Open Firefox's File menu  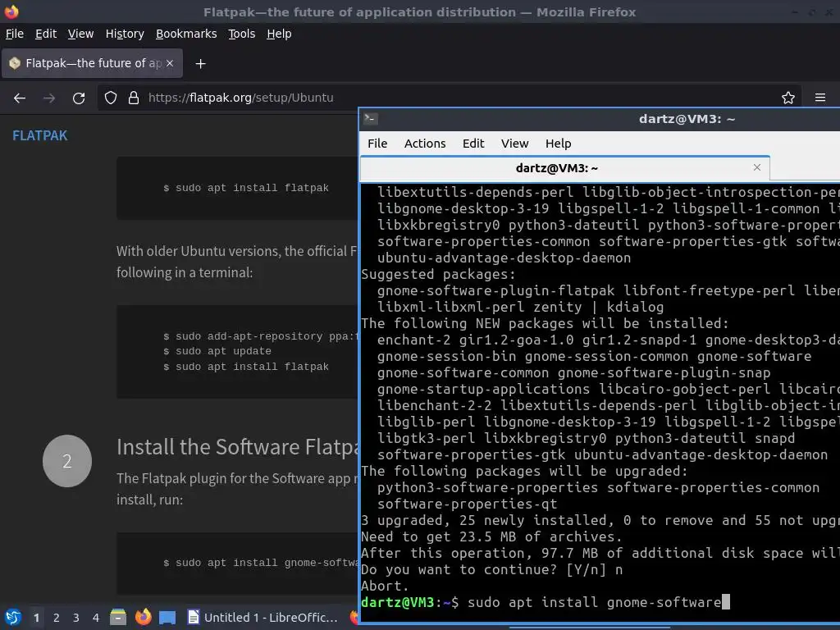15,34
